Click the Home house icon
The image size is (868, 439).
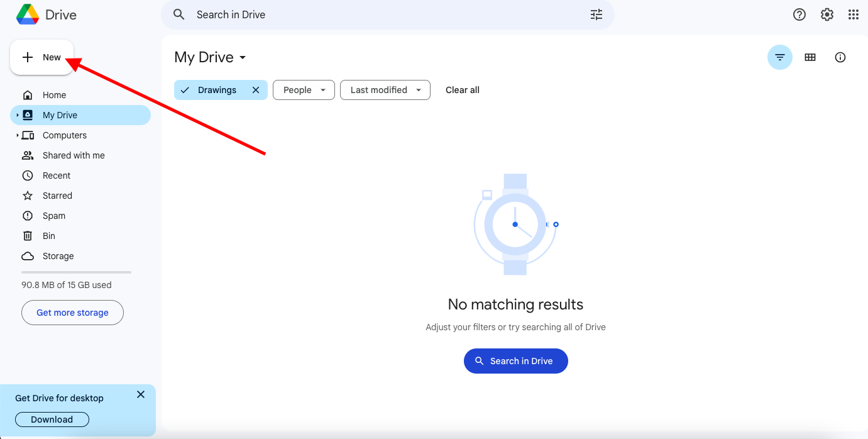[28, 95]
